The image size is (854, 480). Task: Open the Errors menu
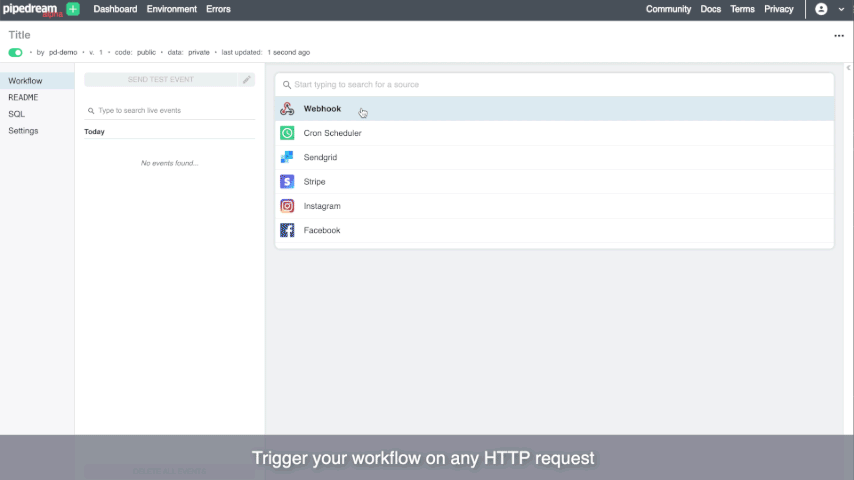point(218,9)
